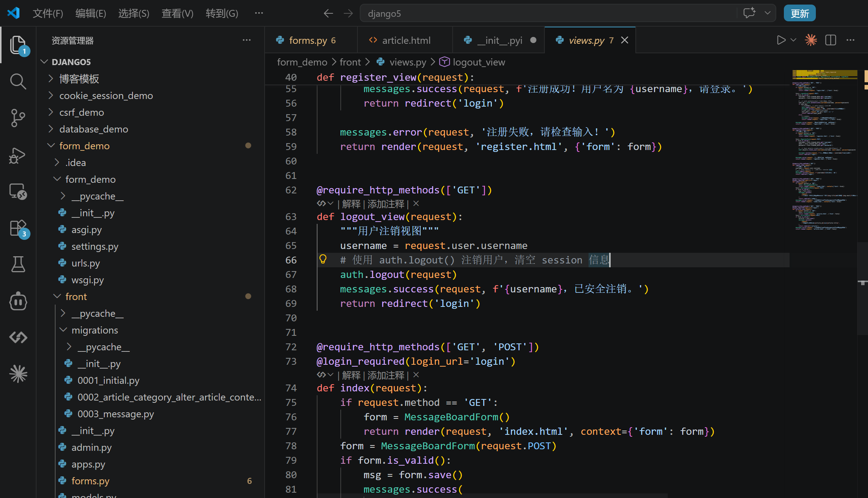Collapse the migrations folder

point(94,330)
